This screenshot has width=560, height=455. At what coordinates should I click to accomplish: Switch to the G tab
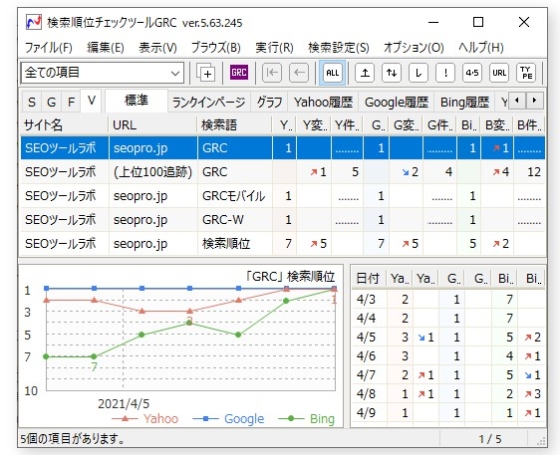pos(51,102)
